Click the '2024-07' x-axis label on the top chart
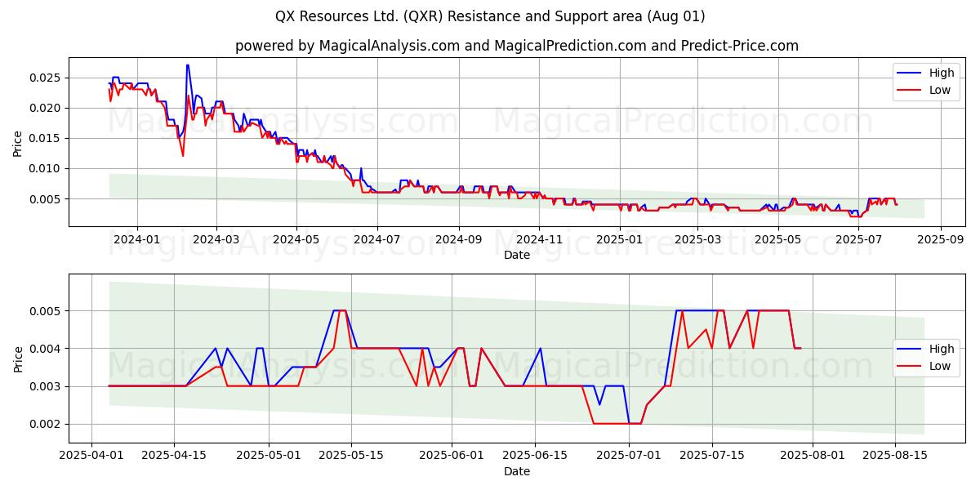 [x=376, y=239]
